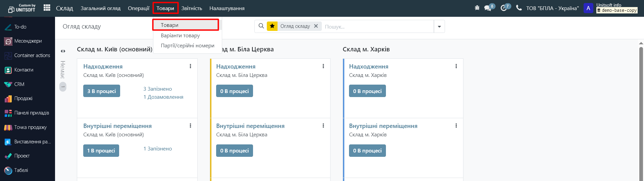Click Склад app title
This screenshot has width=644, height=181.
click(64, 8)
